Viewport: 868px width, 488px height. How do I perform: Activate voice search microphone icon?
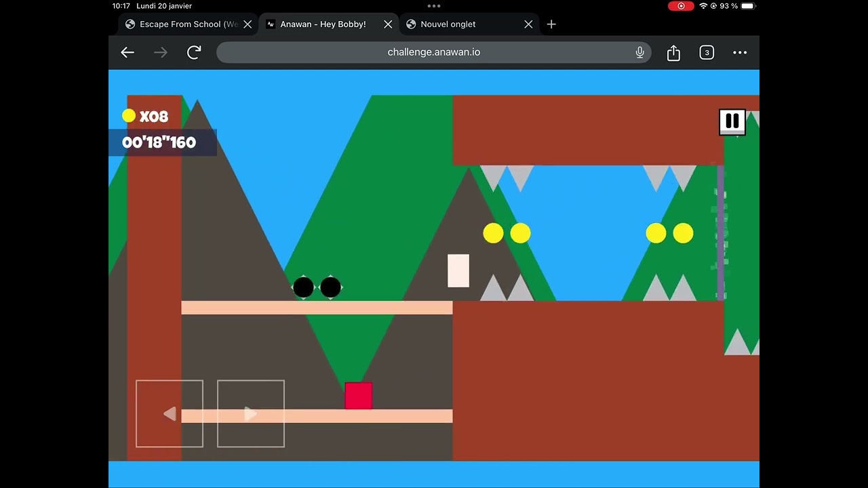(639, 52)
